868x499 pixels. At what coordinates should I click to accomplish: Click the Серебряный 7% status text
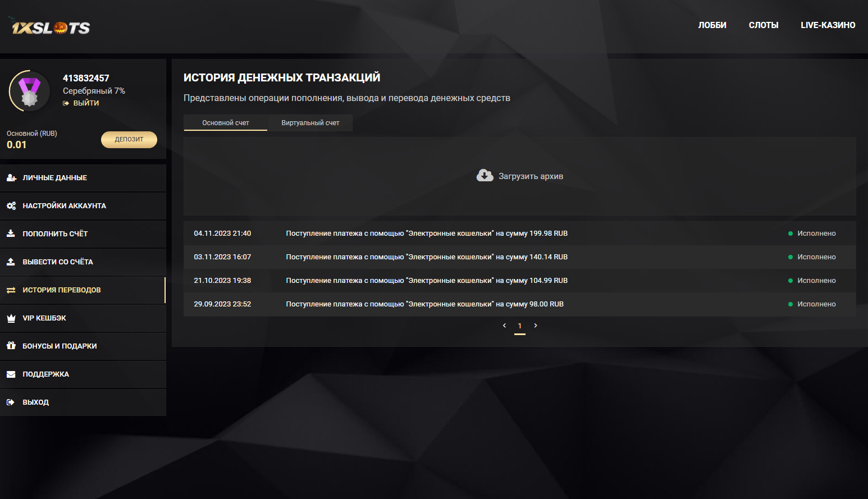point(94,91)
